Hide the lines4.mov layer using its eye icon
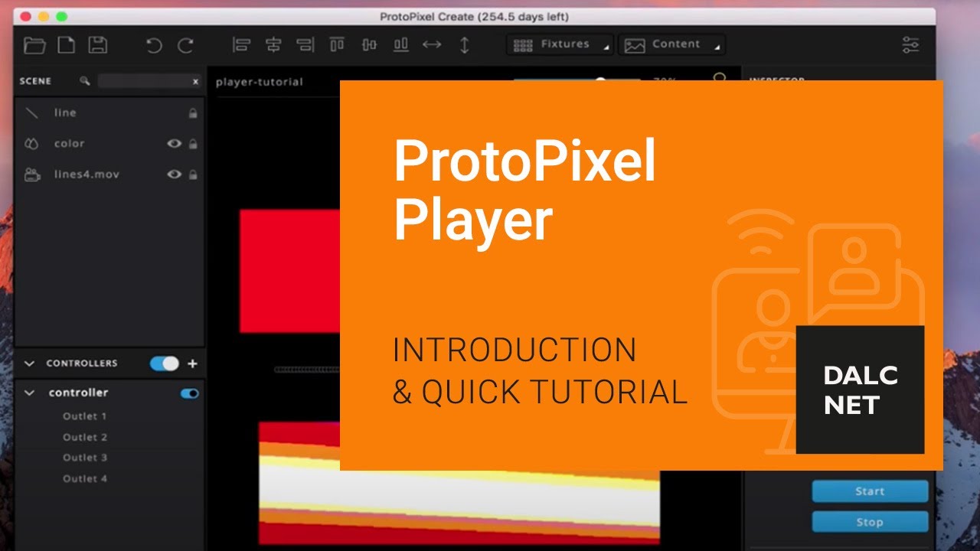Screen dimensions: 980x551 pos(175,174)
